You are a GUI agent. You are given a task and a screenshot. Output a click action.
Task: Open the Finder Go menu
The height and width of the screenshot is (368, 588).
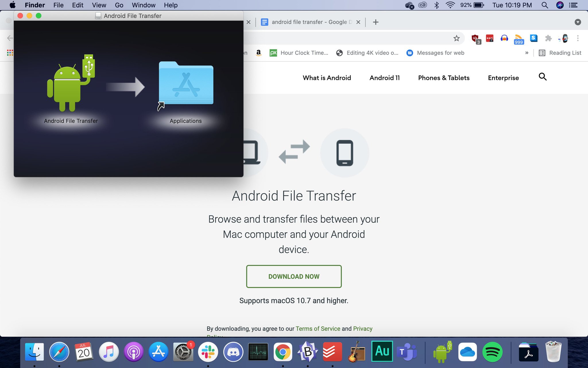pyautogui.click(x=119, y=5)
